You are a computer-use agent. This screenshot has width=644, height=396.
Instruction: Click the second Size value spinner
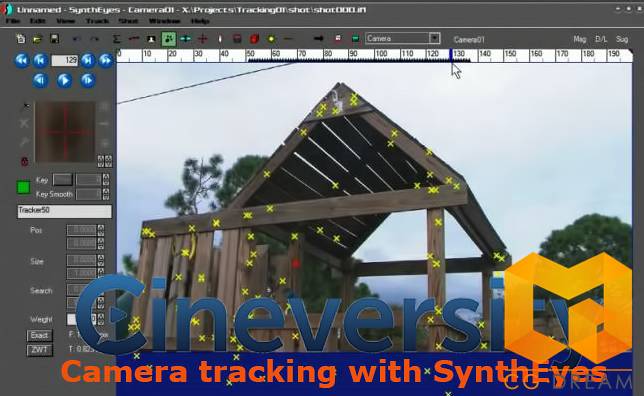coord(101,274)
